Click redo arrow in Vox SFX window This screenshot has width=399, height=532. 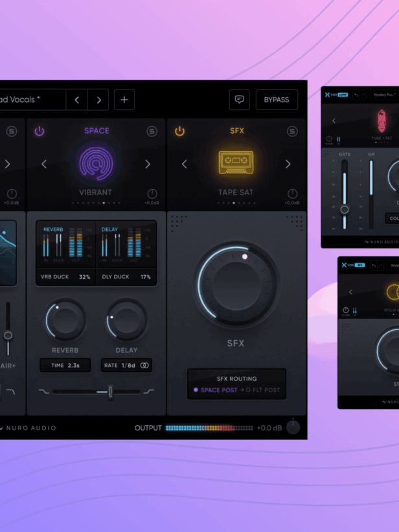click(x=381, y=265)
